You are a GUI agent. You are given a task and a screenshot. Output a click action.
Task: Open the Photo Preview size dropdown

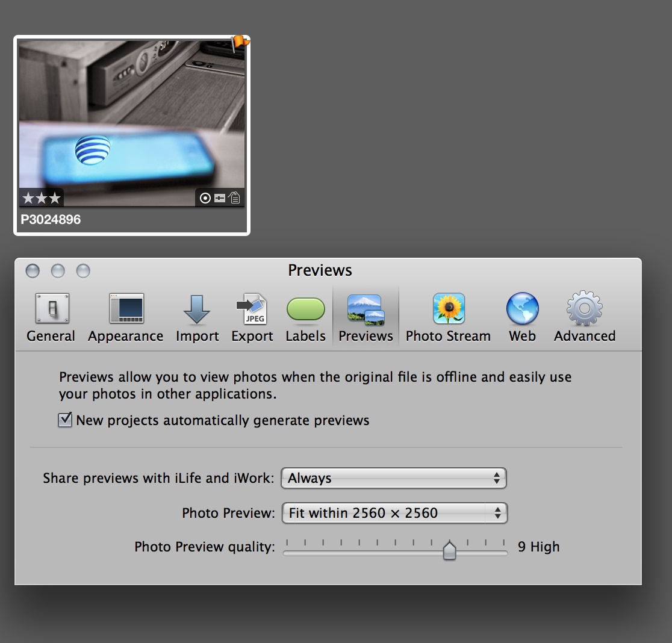click(x=394, y=514)
